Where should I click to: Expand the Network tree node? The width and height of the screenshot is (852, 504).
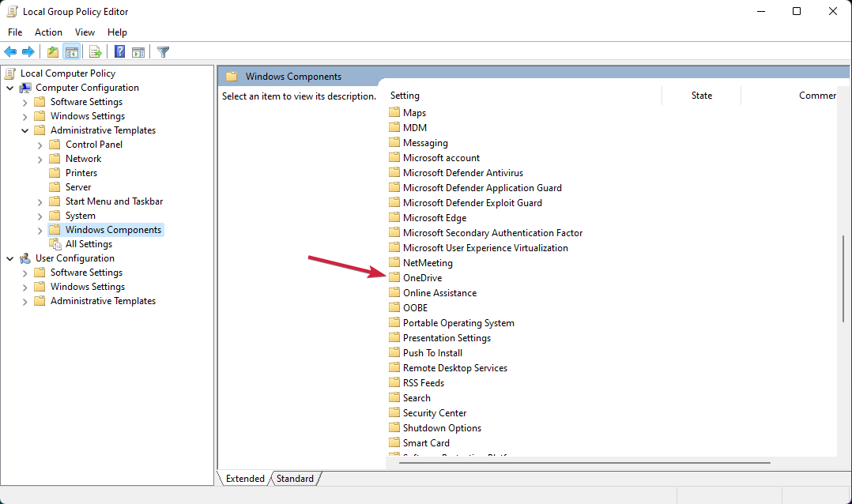(x=40, y=159)
